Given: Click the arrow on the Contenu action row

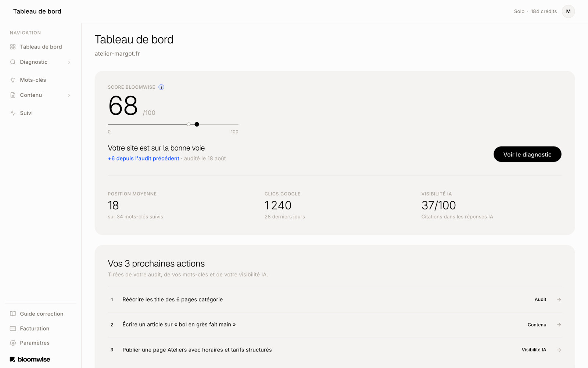Looking at the screenshot, I should (559, 325).
